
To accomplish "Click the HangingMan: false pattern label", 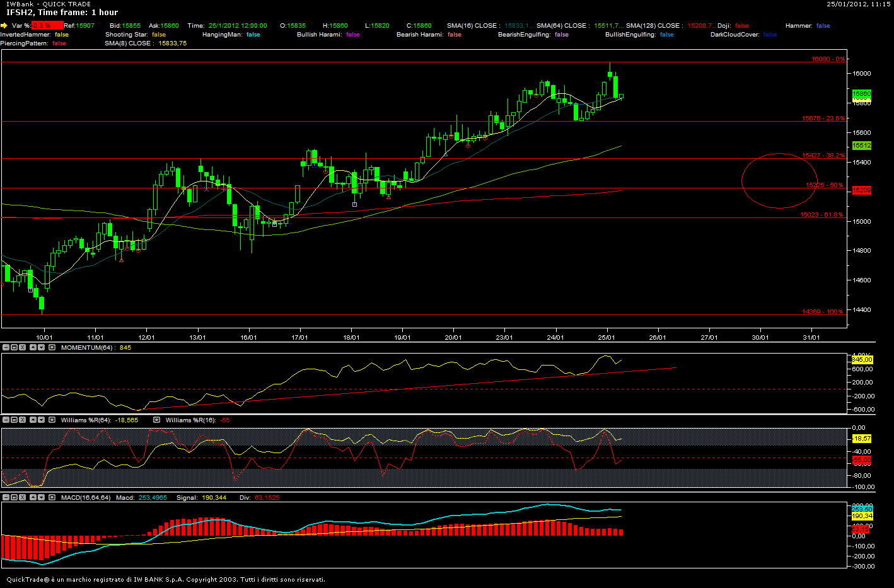I will coord(231,35).
